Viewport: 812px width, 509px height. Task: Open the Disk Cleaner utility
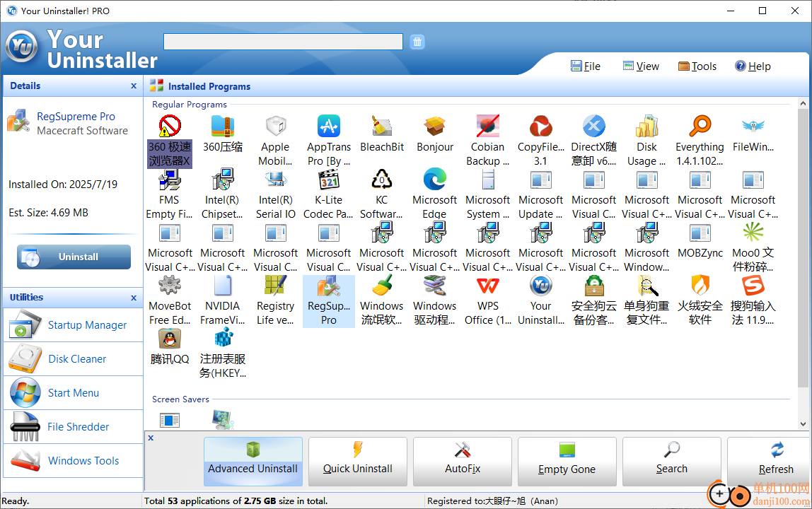click(x=73, y=359)
